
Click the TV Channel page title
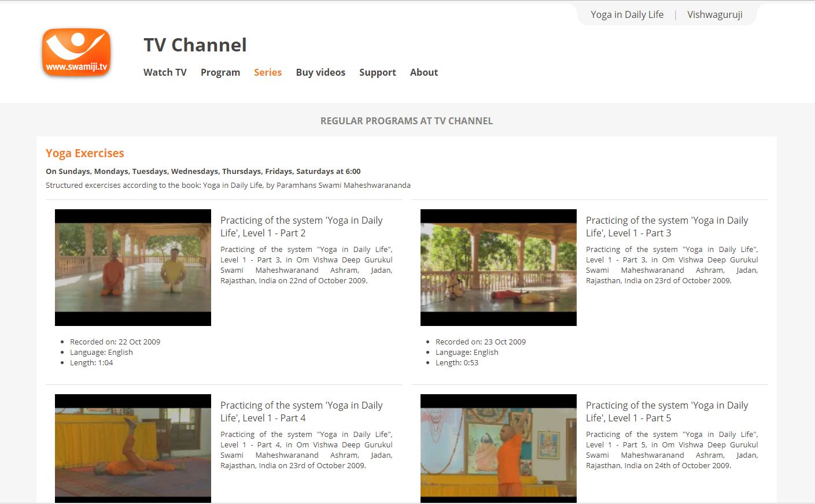click(194, 45)
